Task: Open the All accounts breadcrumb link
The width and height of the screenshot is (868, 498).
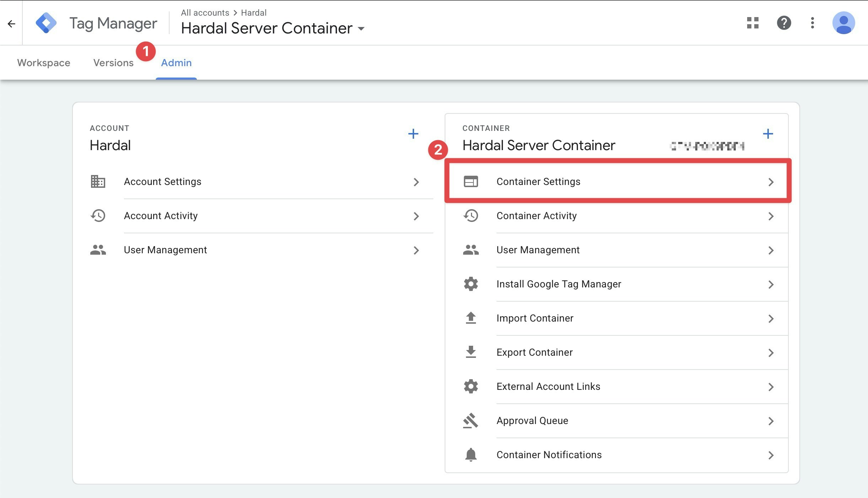Action: tap(205, 12)
